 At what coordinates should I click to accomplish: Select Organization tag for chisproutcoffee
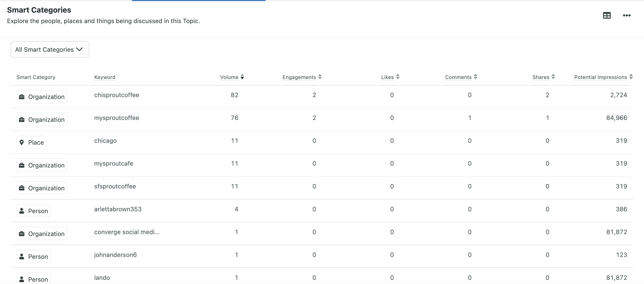coord(42,97)
